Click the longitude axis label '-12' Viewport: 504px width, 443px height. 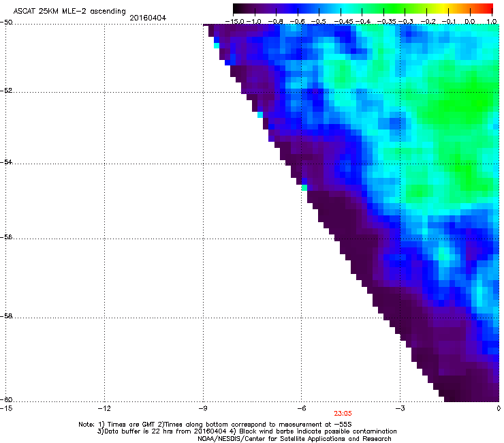tap(104, 408)
